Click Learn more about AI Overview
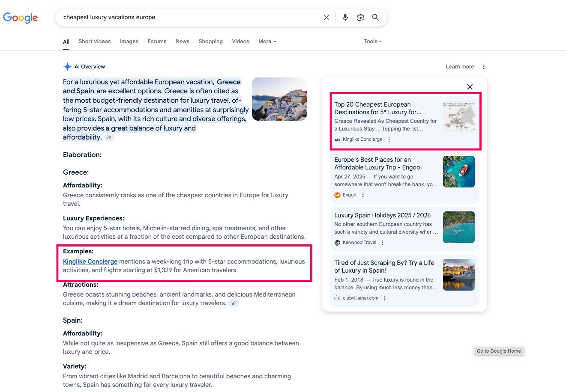 (460, 67)
